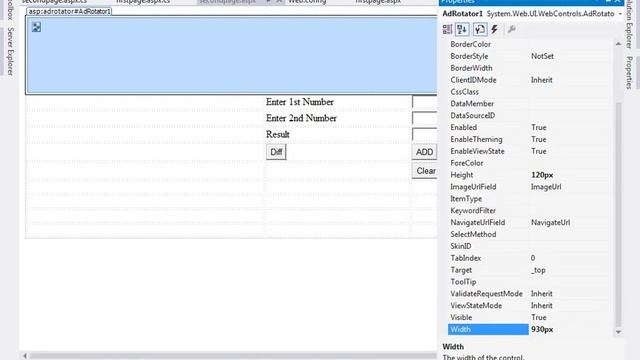Select the broken image icon in AdRotator
This screenshot has height=360, width=640.
pos(36,27)
